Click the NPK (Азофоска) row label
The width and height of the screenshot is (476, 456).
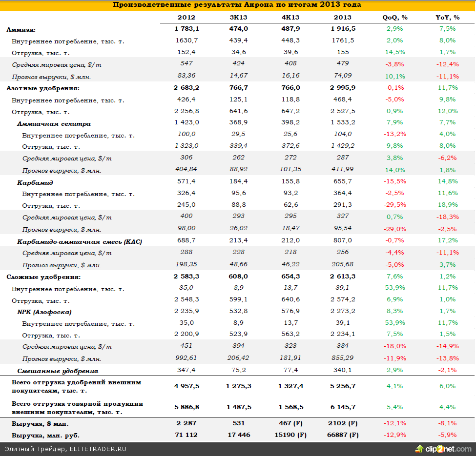[44, 312]
